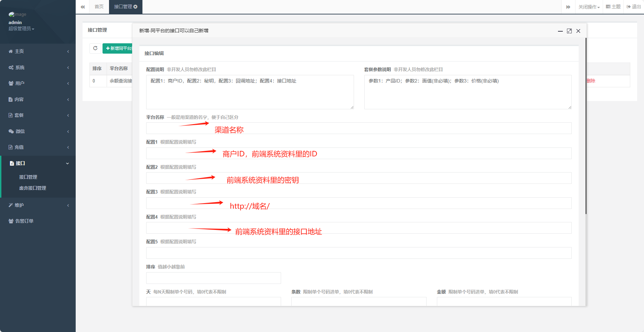644x332 pixels.
Task: Click the refresh icon button in interface list
Action: 95,48
